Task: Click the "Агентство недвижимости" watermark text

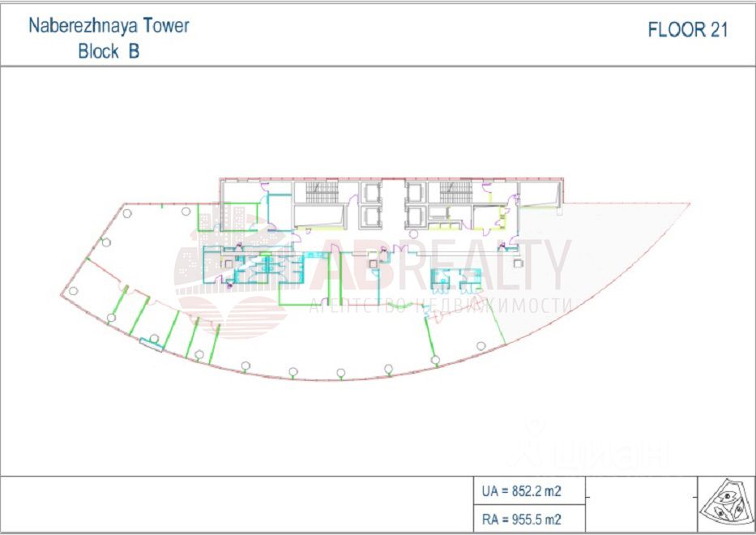Action: point(440,306)
